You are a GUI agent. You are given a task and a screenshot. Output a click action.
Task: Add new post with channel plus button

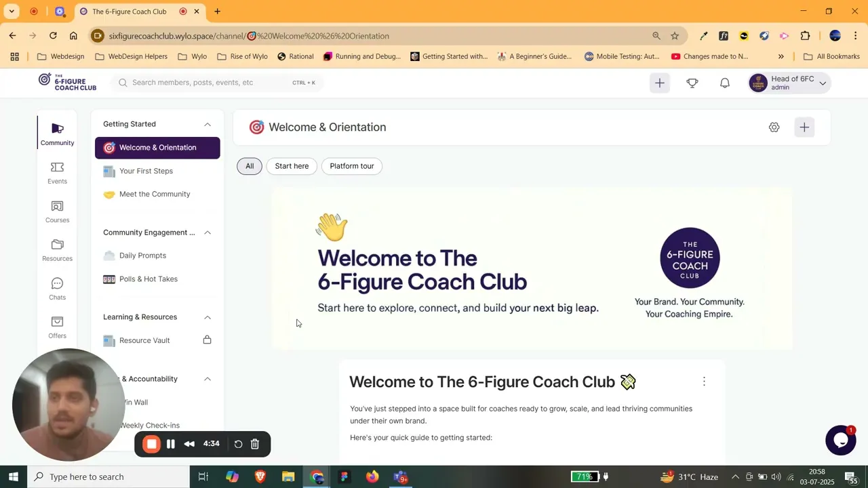point(804,127)
